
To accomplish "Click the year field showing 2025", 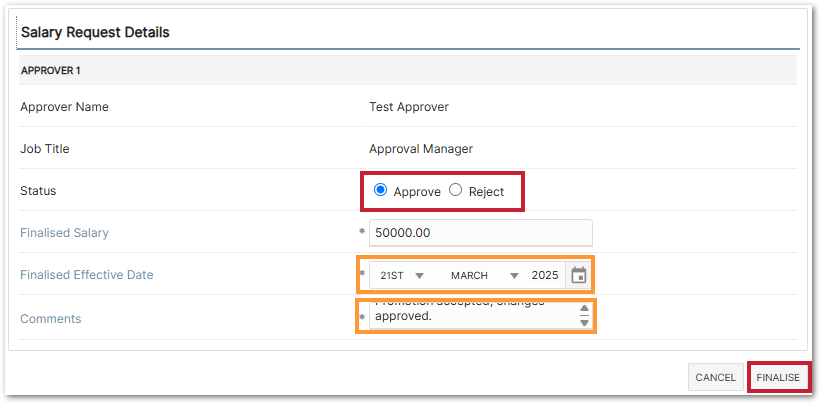I will point(545,275).
